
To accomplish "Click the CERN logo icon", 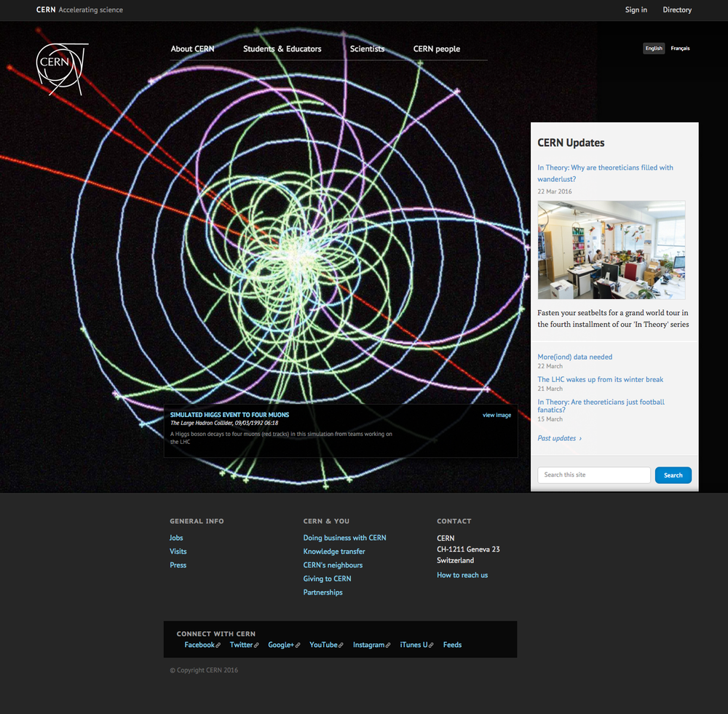I will pyautogui.click(x=62, y=69).
